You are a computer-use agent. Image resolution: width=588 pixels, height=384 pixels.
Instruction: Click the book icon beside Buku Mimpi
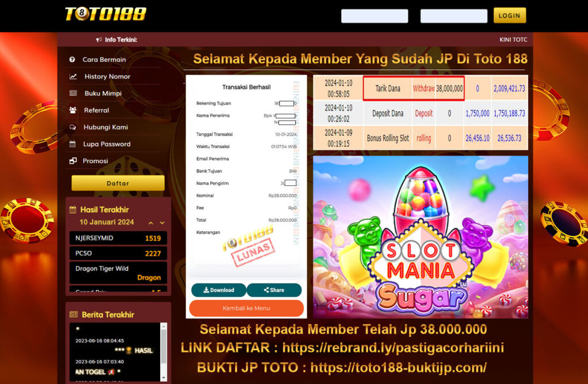73,94
